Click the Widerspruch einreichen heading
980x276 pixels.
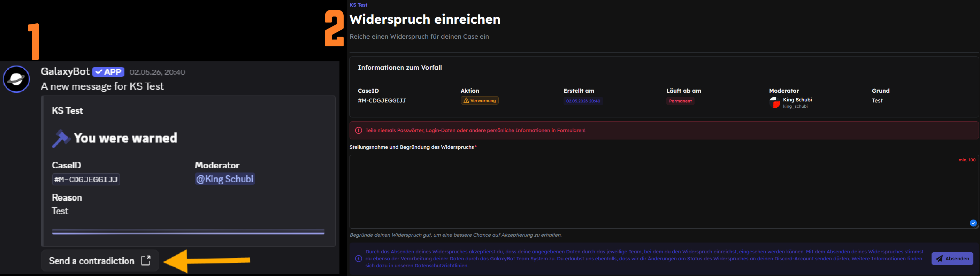[425, 20]
